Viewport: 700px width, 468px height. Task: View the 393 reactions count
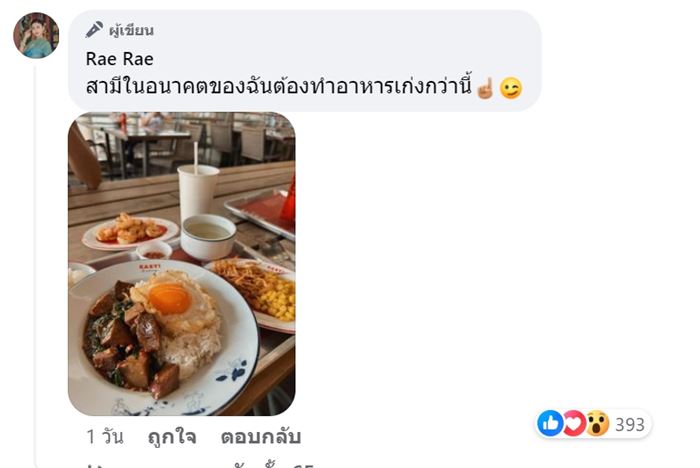point(630,424)
